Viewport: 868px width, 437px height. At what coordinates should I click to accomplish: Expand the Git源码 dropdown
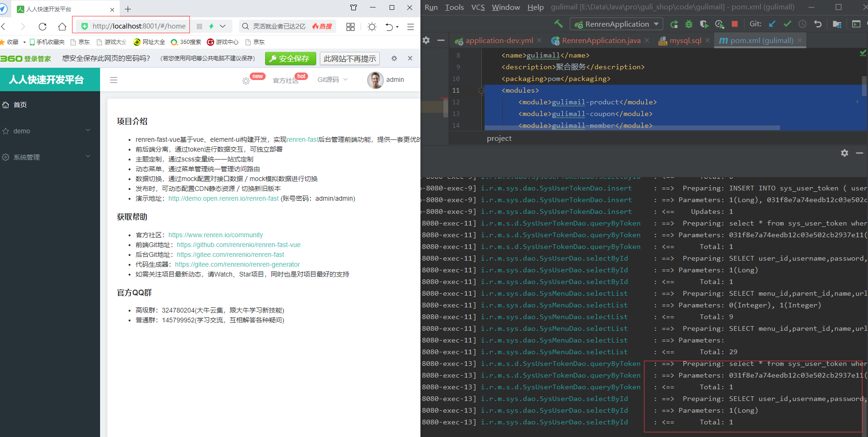pyautogui.click(x=333, y=80)
